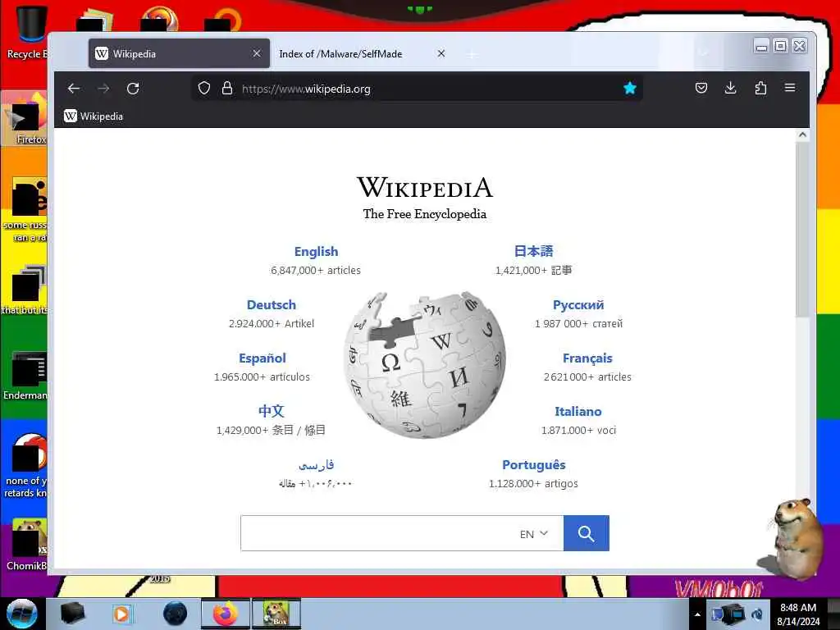Click the '6,847,000+ articles' text
This screenshot has width=840, height=630.
[x=316, y=270]
